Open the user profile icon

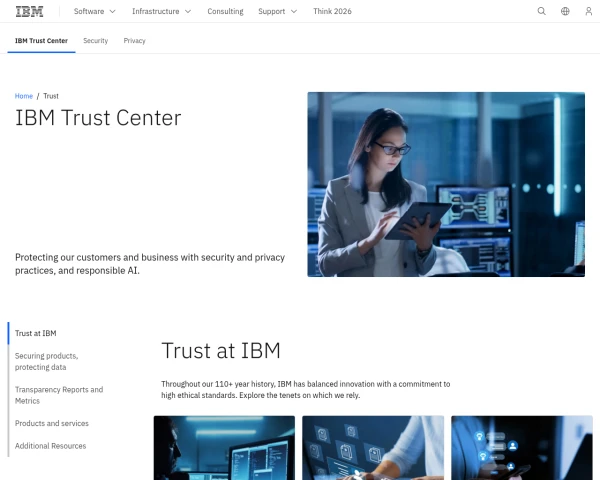click(589, 11)
